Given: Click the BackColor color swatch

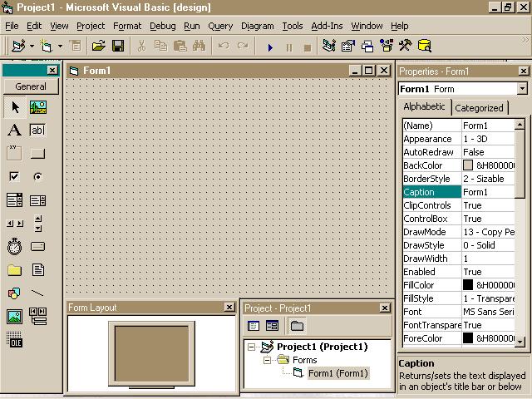Looking at the screenshot, I should (x=468, y=165).
